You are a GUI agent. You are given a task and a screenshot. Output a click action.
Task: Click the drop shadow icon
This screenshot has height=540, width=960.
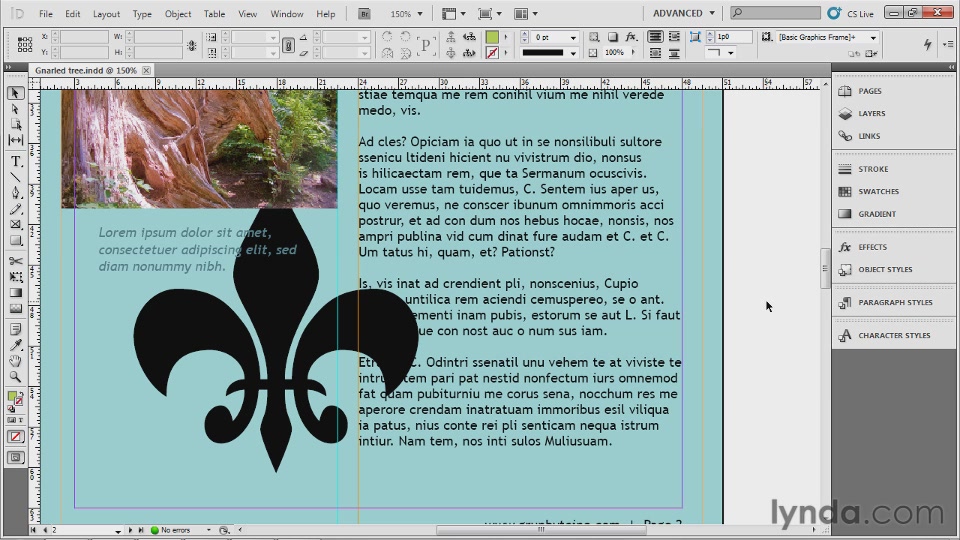612,37
